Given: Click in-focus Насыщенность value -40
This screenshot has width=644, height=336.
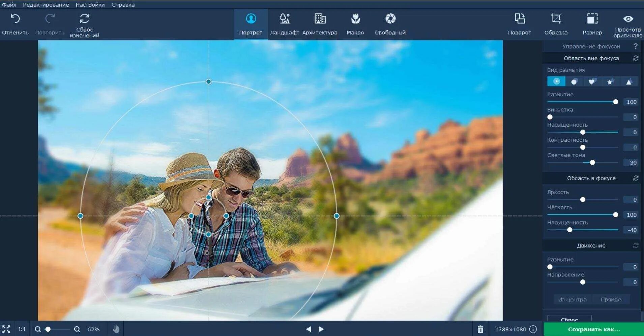Looking at the screenshot, I should 631,230.
